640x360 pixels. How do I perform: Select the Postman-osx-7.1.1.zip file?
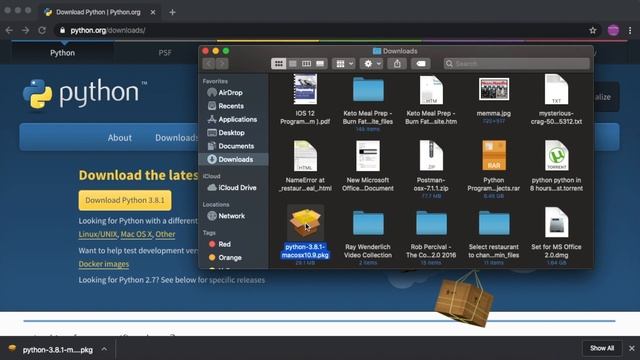(431, 156)
